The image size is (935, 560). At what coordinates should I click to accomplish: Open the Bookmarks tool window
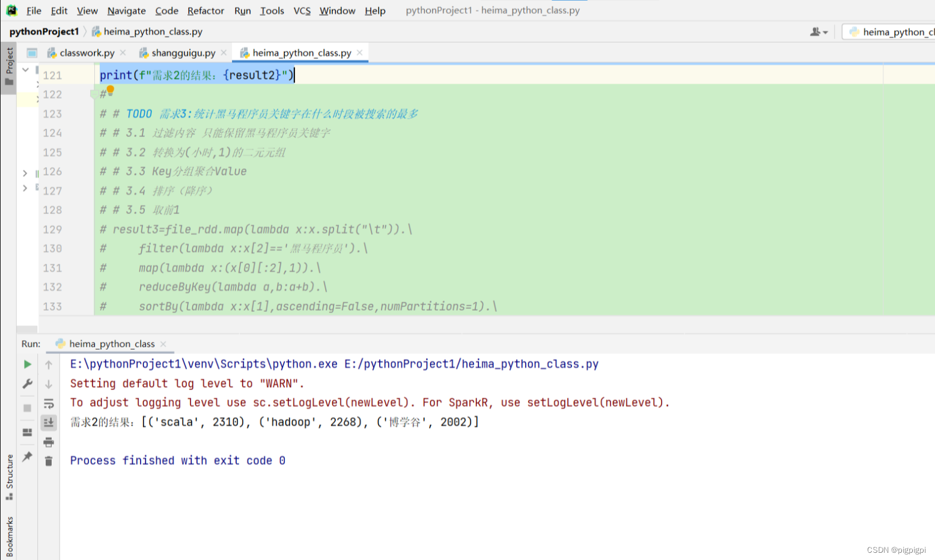[x=9, y=537]
